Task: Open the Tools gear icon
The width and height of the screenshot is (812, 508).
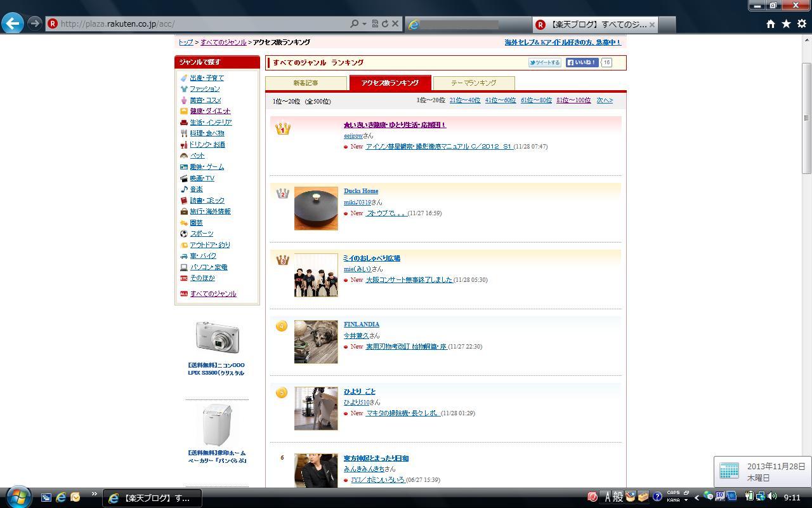Action: click(x=801, y=23)
